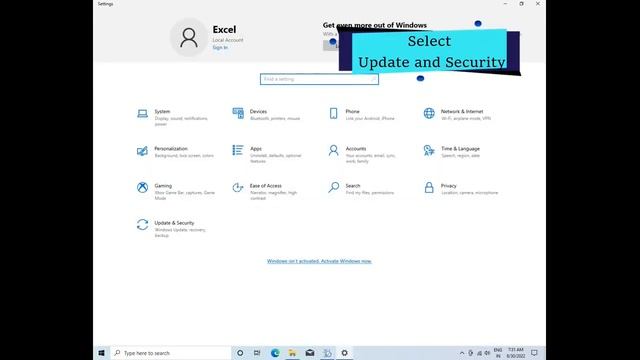Viewport: 640px width, 360px height.
Task: Click the taskbar Type here to search box
Action: (x=171, y=353)
